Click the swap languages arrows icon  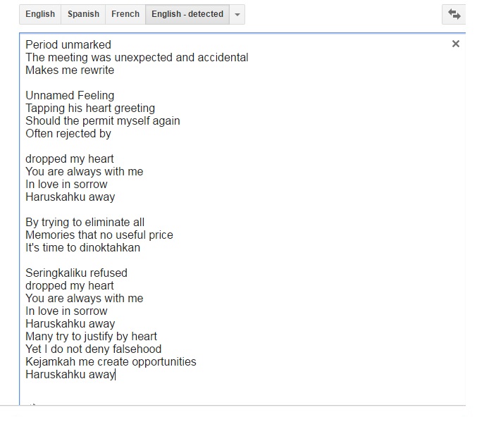pyautogui.click(x=454, y=14)
